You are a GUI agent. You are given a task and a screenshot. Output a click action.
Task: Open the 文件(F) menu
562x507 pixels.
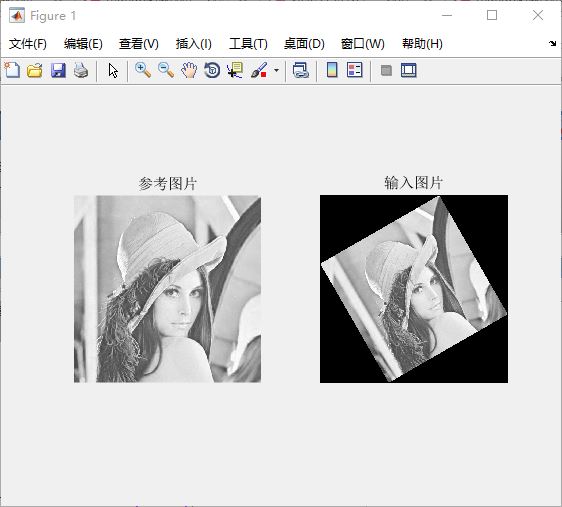(28, 44)
